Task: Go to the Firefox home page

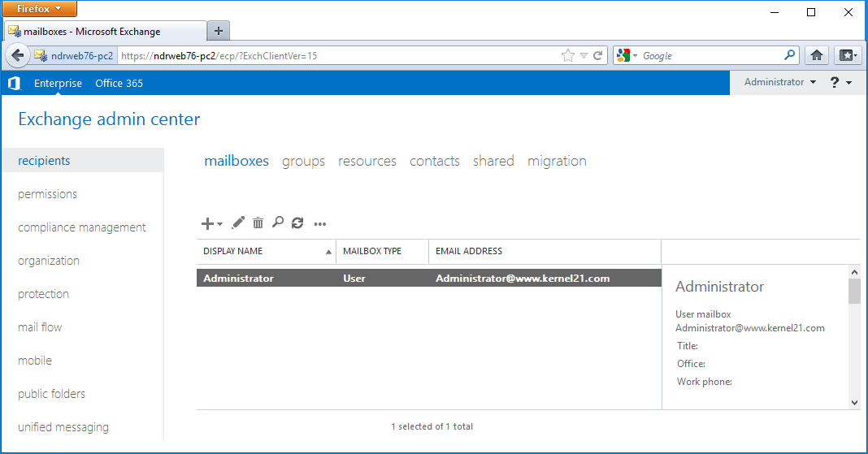Action: click(x=817, y=55)
